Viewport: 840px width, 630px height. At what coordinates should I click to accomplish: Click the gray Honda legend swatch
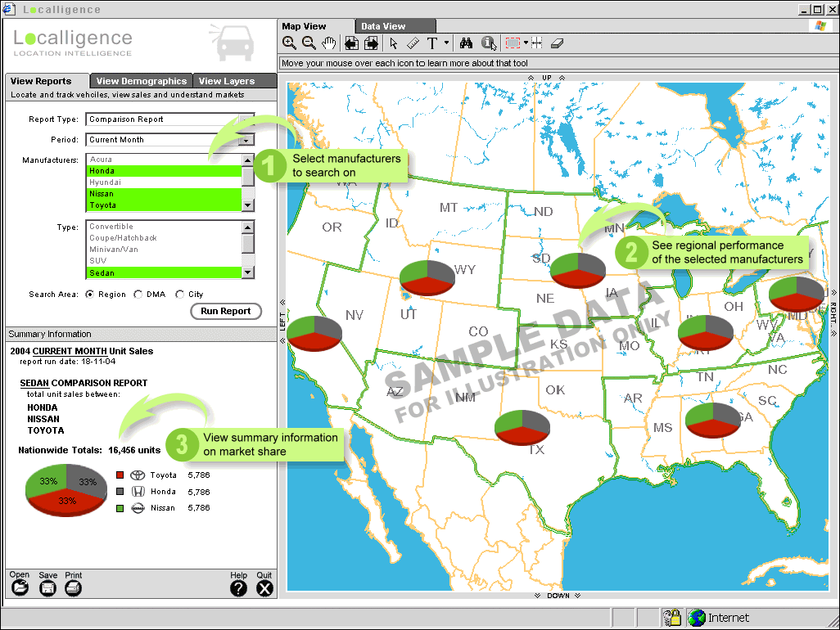pyautogui.click(x=120, y=492)
